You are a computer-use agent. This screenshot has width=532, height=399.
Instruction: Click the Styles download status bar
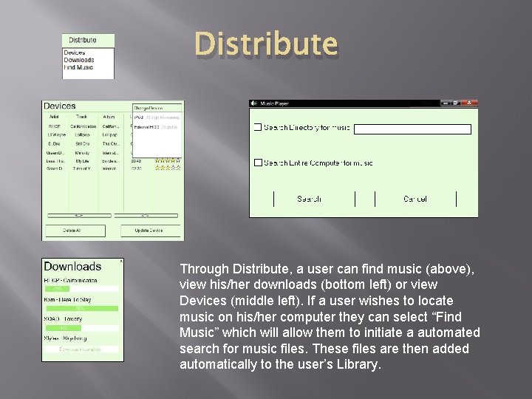82,349
